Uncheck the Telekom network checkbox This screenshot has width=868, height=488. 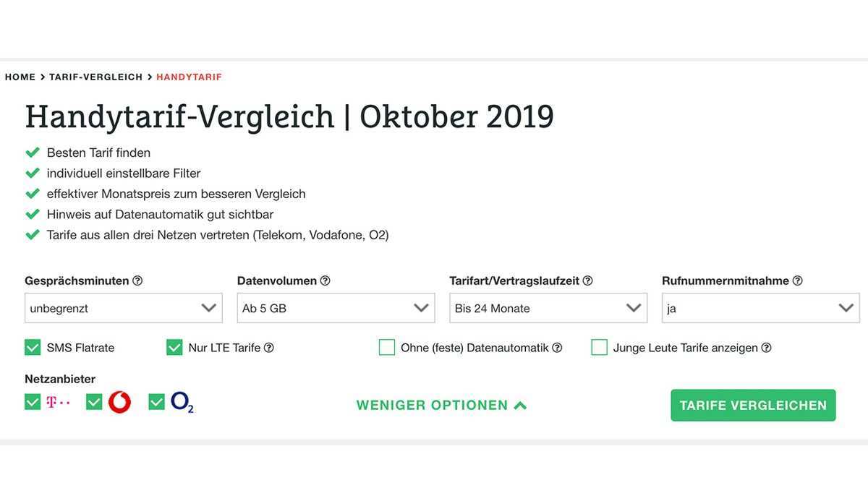click(x=33, y=402)
